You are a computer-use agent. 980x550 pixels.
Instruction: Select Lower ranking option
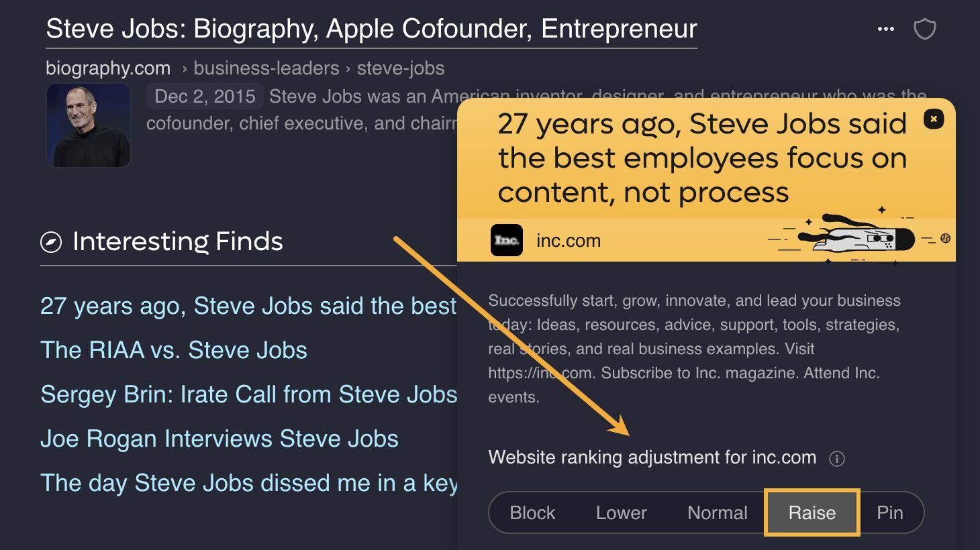point(621,513)
